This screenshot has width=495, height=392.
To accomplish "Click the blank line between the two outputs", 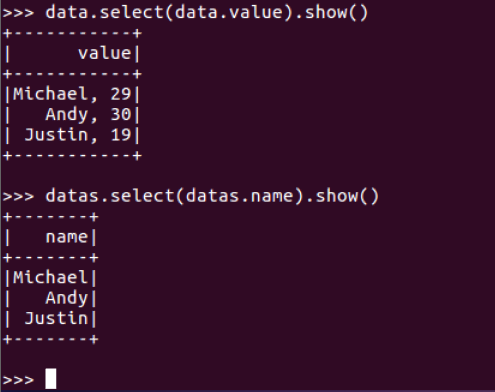I will click(247, 176).
